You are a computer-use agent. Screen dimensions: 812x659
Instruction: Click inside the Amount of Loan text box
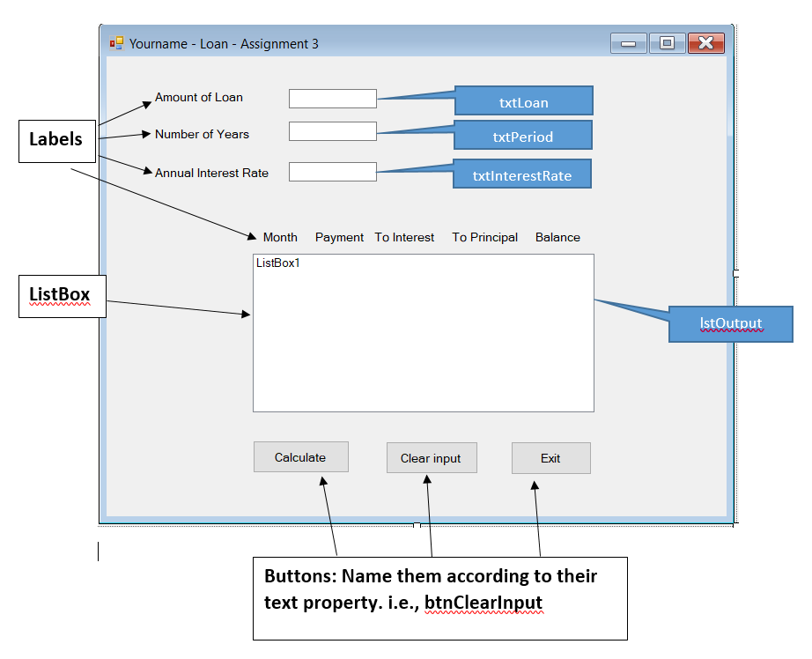[332, 99]
